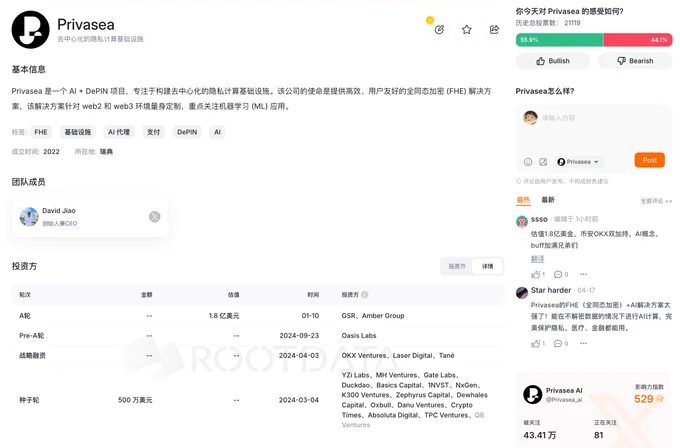Screen dimensions: 680x448
Task: Switch comments to 最新 tab
Action: 548,200
